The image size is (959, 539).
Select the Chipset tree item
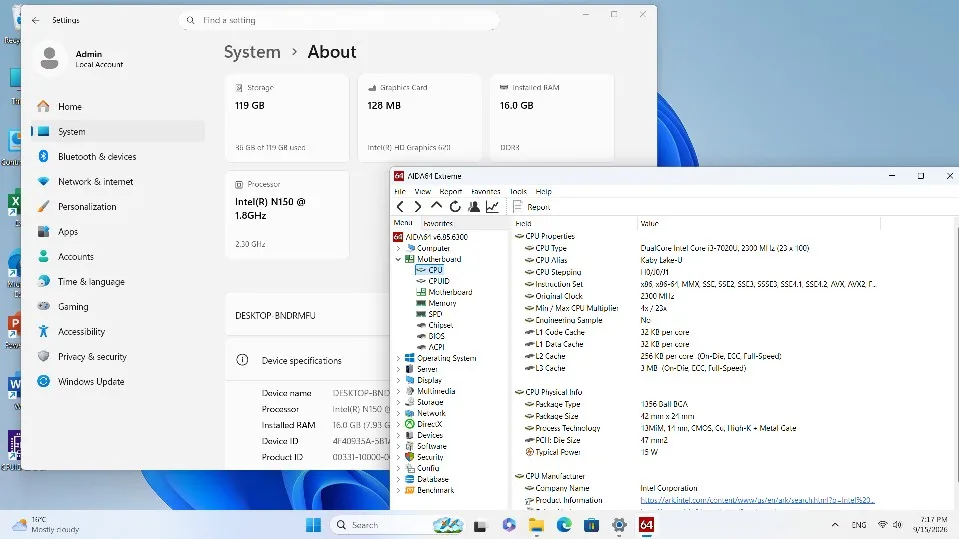tap(440, 325)
